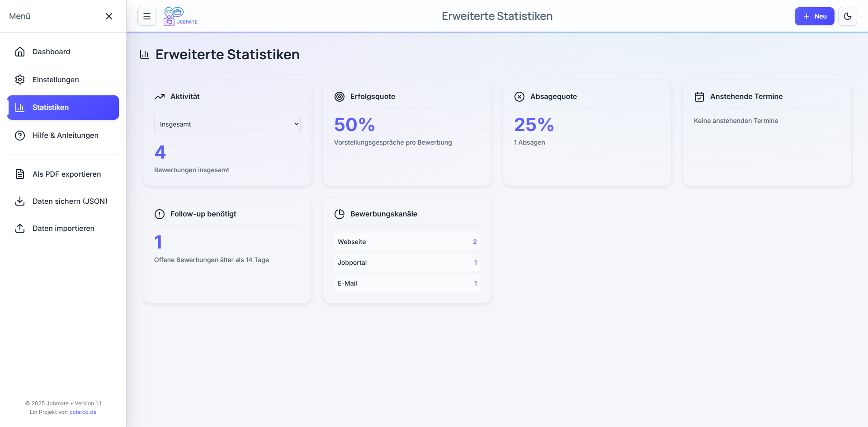Click the Follow-up benötigt alert icon
Screen dimensions: 868x427
(x=160, y=214)
